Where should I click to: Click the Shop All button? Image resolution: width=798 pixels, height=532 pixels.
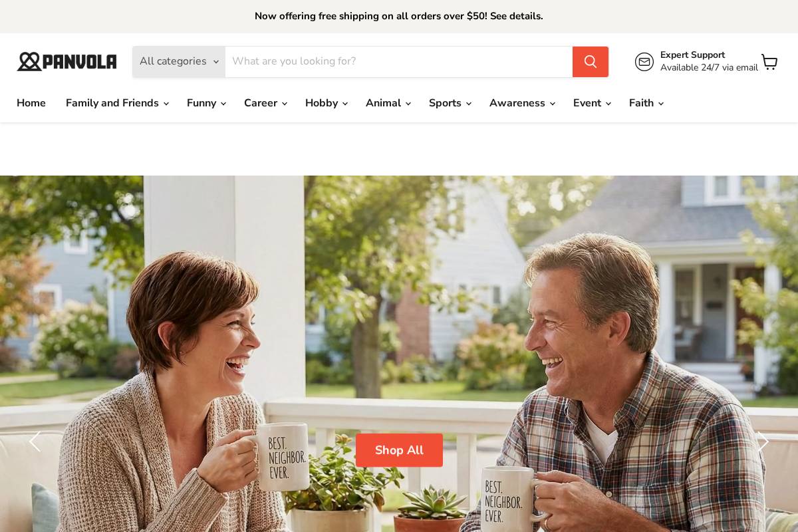pyautogui.click(x=399, y=450)
